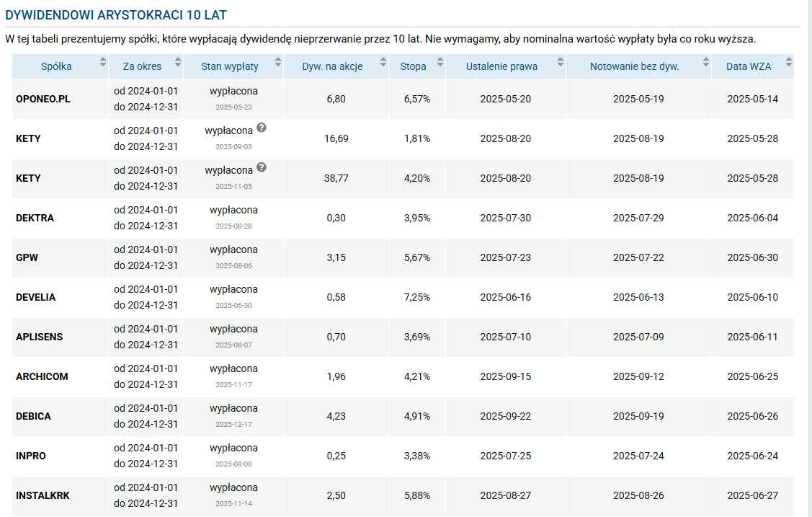The width and height of the screenshot is (812, 517).
Task: Open the OPONEO.PL company row
Action: coord(43,99)
